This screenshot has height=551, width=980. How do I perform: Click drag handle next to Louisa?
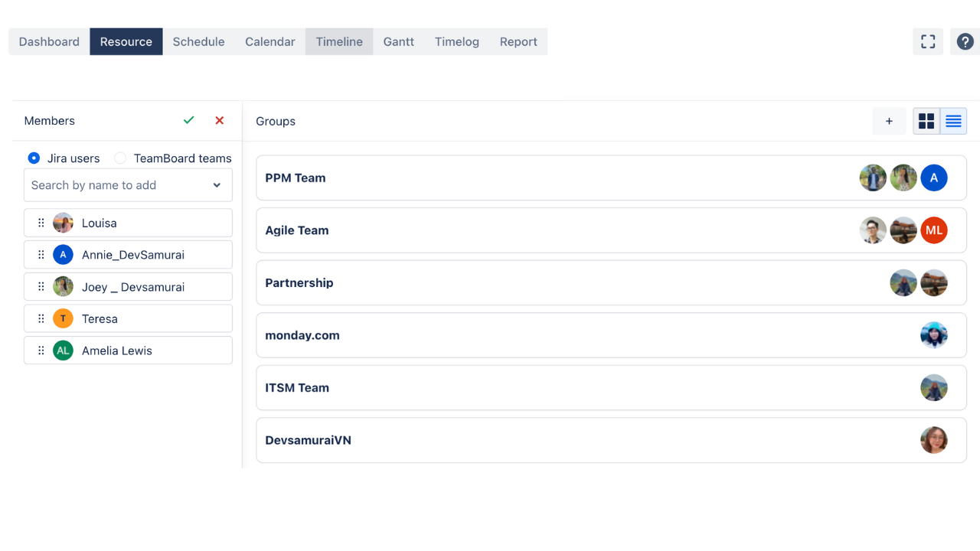tap(41, 223)
